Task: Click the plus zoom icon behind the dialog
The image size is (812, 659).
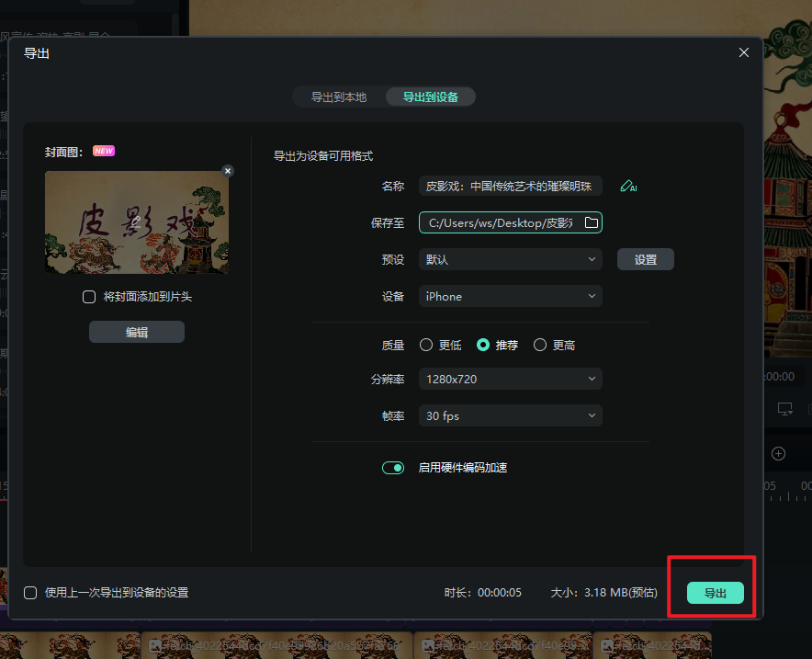Action: point(778,454)
